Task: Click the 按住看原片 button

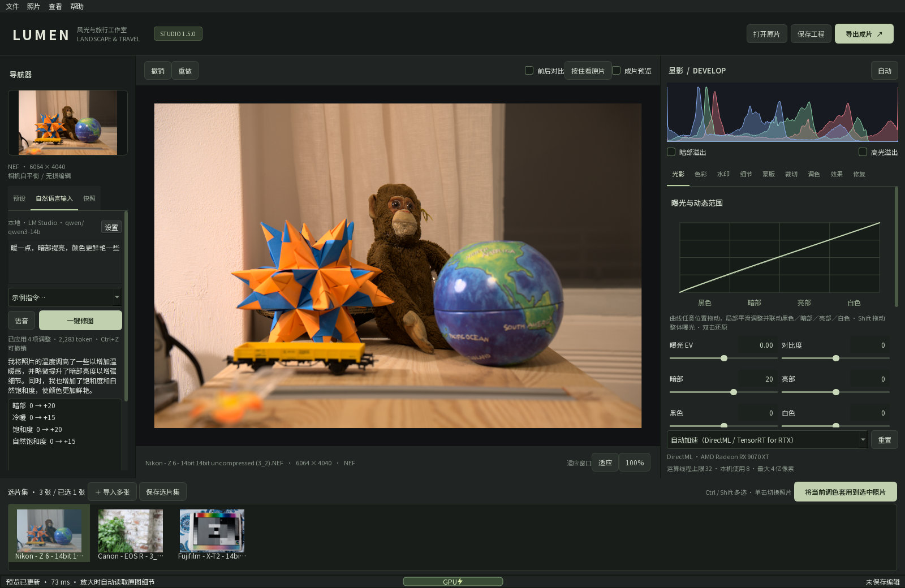Action: (588, 71)
